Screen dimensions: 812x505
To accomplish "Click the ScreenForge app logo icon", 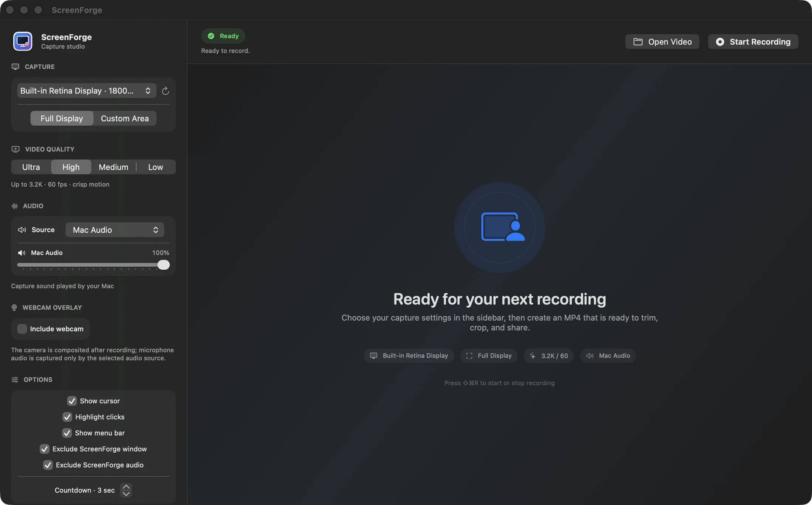I will coord(23,41).
